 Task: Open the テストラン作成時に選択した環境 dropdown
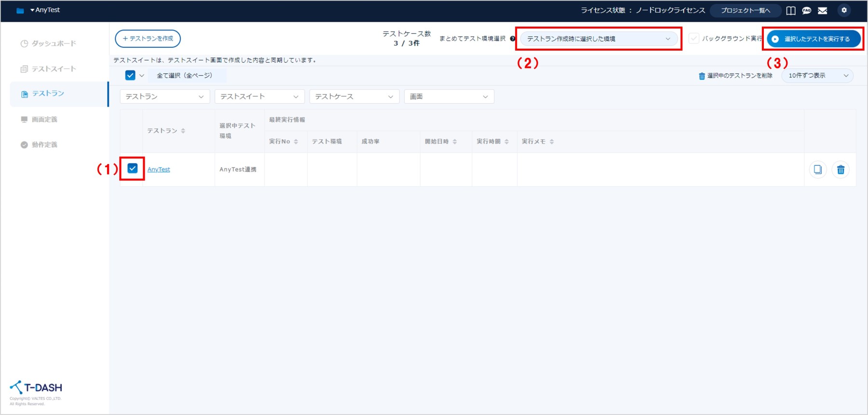click(x=598, y=39)
